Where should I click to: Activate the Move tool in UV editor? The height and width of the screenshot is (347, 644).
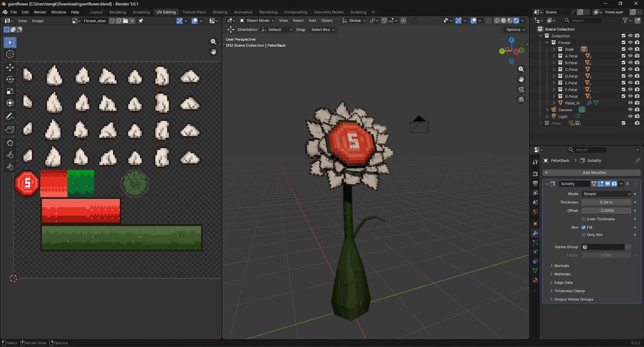tap(10, 67)
